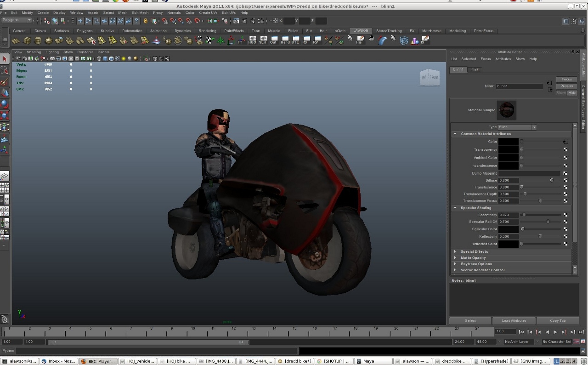Toggle select by hierarchy mode
Viewport: 588px width, 365px height.
(47, 21)
